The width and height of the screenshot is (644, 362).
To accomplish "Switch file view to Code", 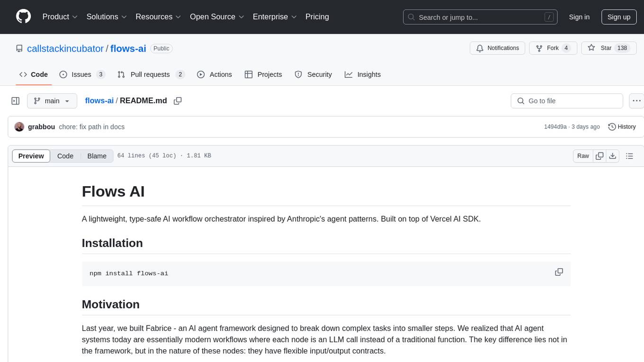I will tap(65, 156).
